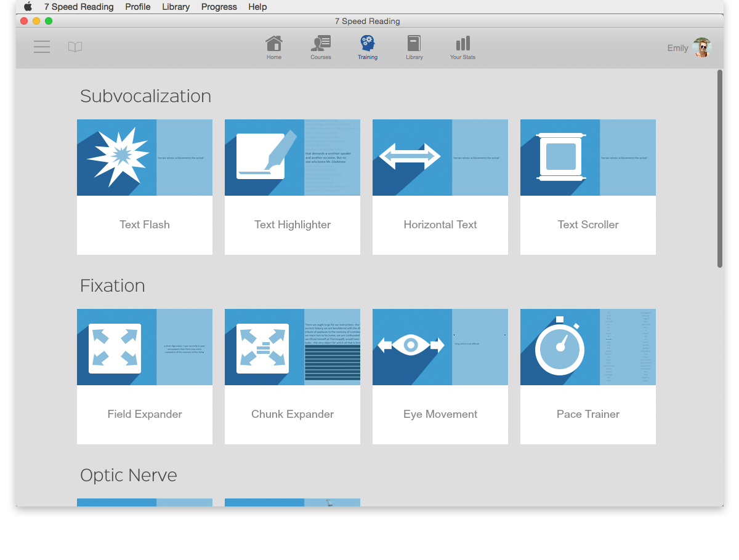Image resolution: width=739 pixels, height=560 pixels.
Task: Open the 7 Speed Reading app menu
Action: 79,7
